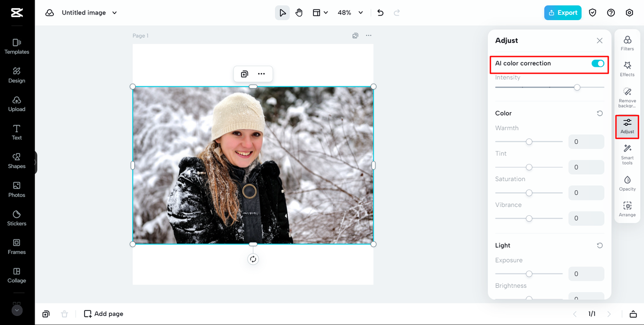Click the Exposure value field
The image size is (644, 325).
pos(586,274)
